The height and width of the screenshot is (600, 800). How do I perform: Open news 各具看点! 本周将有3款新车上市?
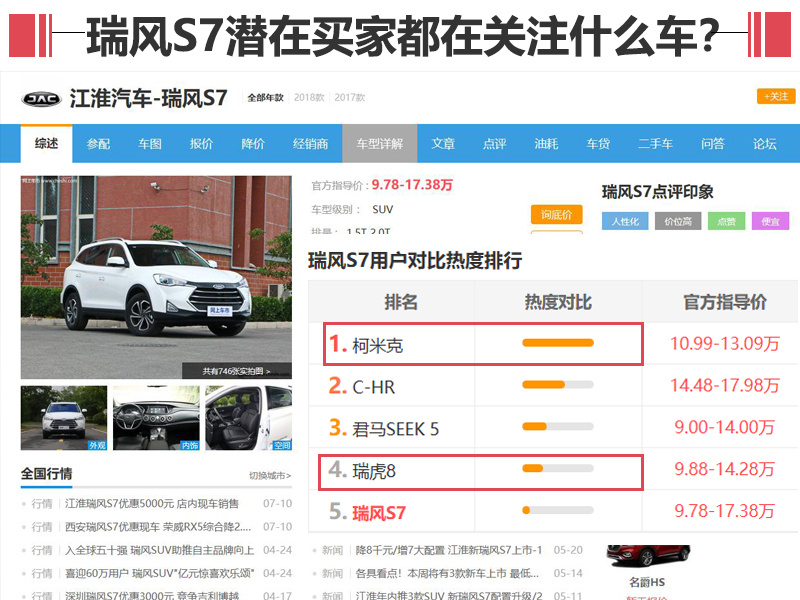[x=447, y=573]
